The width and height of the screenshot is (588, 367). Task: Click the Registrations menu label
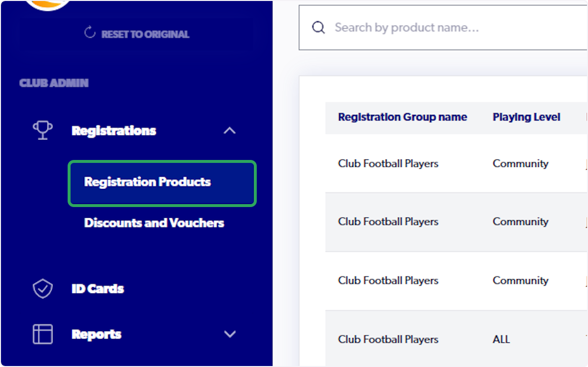tap(114, 131)
